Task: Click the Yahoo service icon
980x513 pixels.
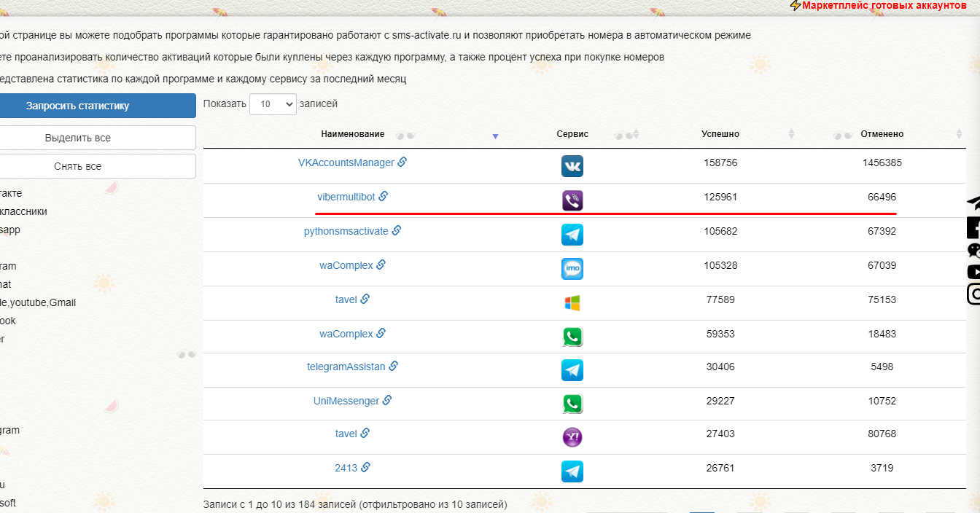Action: coord(572,437)
